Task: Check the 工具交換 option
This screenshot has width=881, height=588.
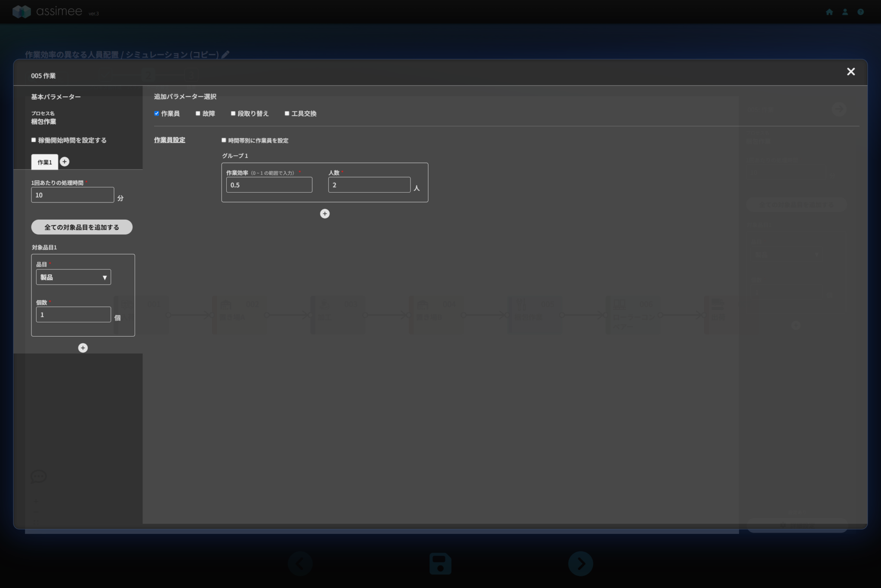Action: [x=287, y=113]
